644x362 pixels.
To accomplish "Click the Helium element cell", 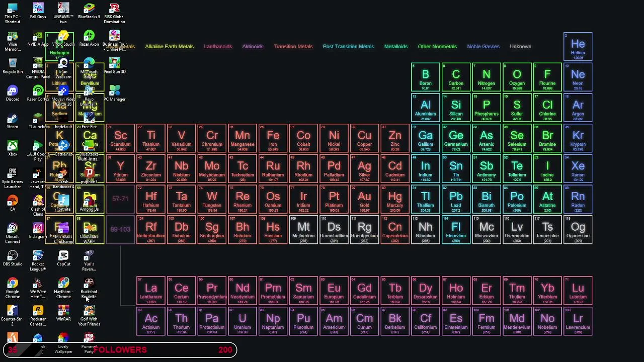I will (x=578, y=47).
